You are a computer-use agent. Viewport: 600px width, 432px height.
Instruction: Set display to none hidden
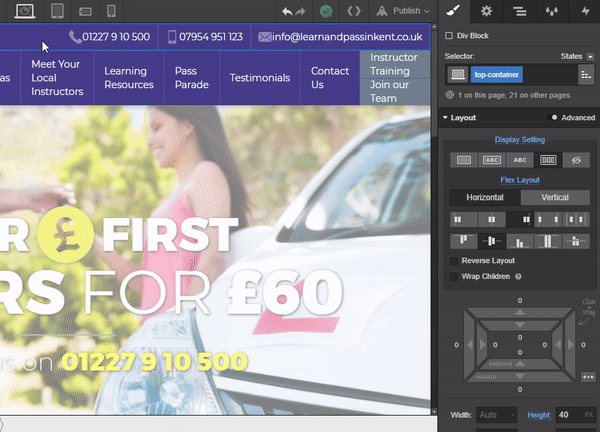click(576, 160)
